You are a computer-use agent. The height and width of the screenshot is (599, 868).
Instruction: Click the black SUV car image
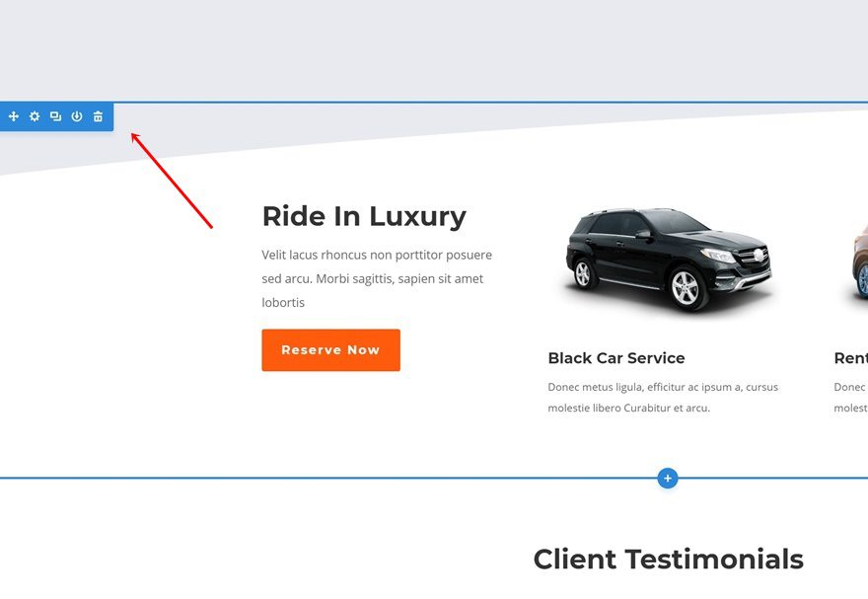668,260
